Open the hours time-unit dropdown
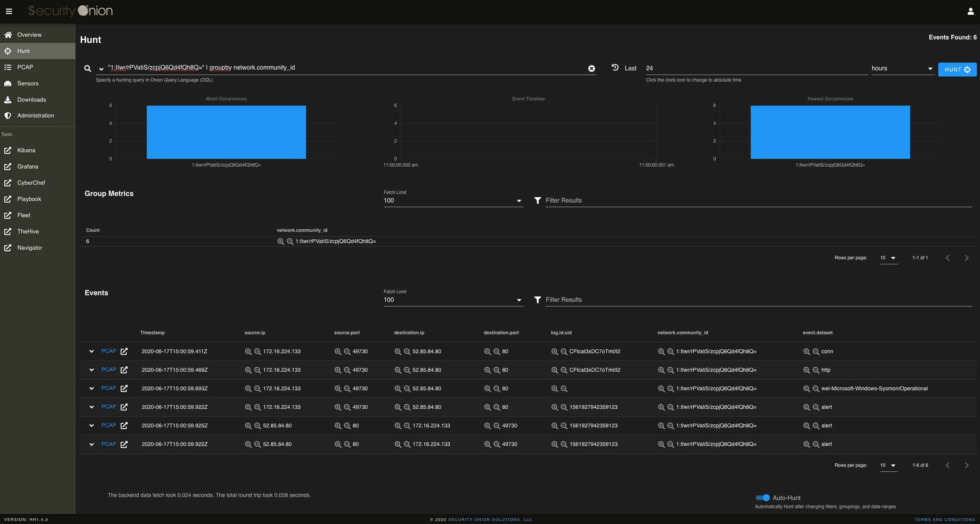Image resolution: width=980 pixels, height=524 pixels. tap(931, 68)
